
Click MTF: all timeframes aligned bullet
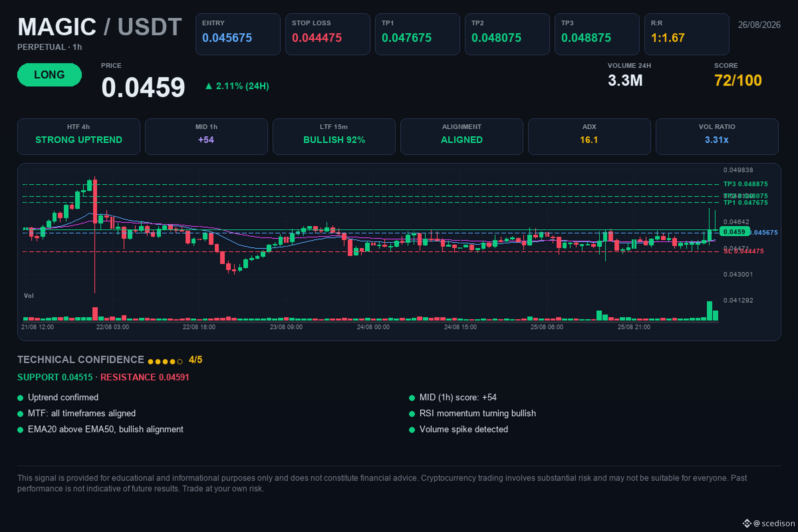77,413
